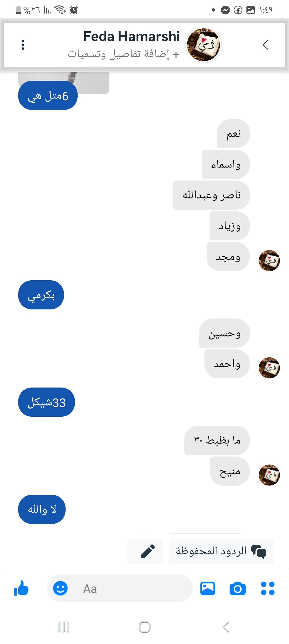Open the partially visible image above the 6متل هي message

63,83
